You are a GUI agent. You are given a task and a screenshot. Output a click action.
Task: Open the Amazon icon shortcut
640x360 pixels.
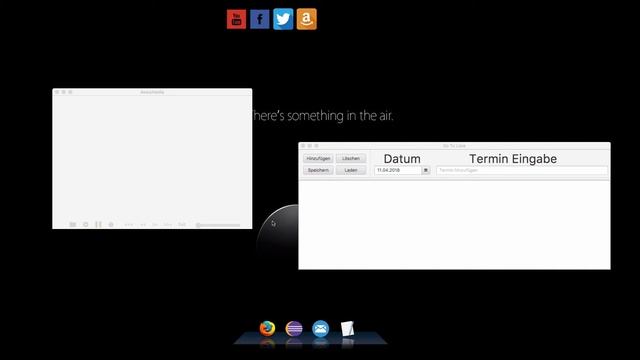(307, 19)
